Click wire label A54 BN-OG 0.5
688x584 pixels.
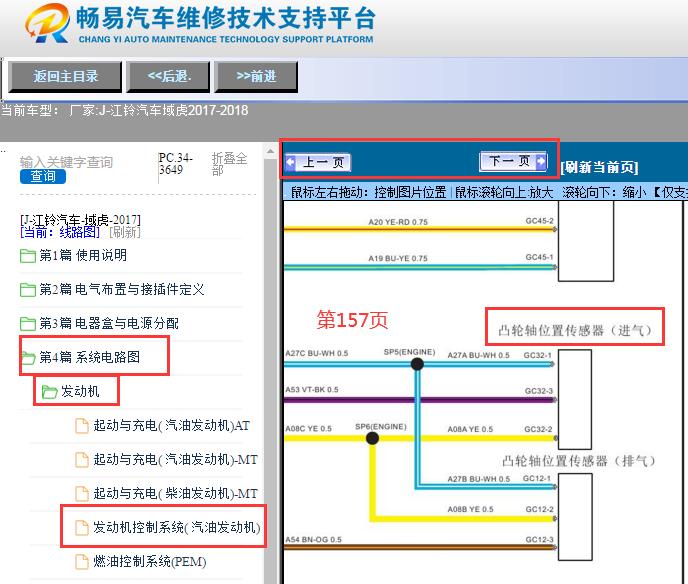coord(313,540)
